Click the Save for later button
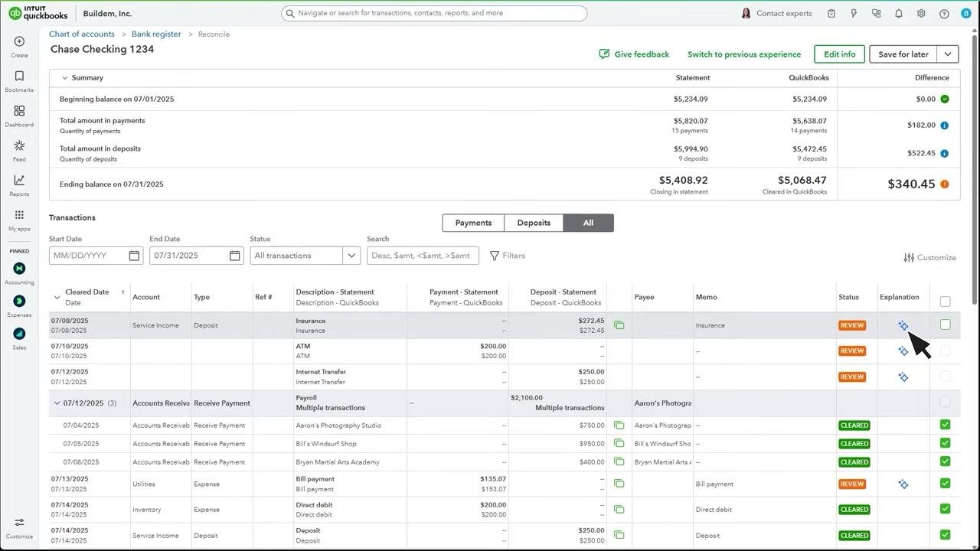The width and height of the screenshot is (980, 551). click(x=903, y=54)
